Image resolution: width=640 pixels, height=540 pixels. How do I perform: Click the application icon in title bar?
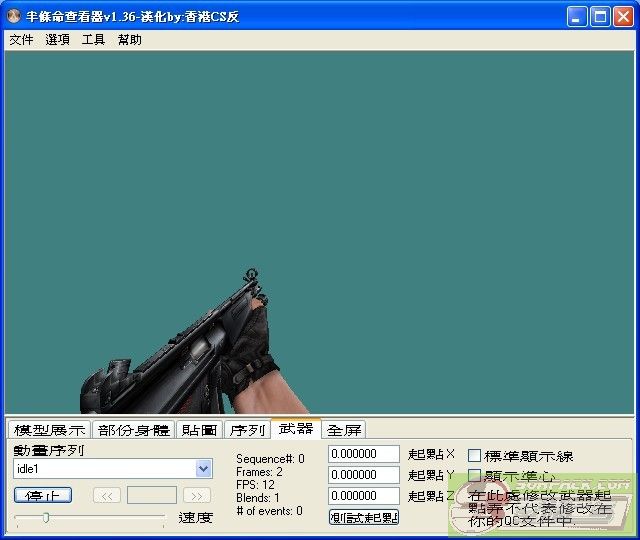pyautogui.click(x=14, y=16)
